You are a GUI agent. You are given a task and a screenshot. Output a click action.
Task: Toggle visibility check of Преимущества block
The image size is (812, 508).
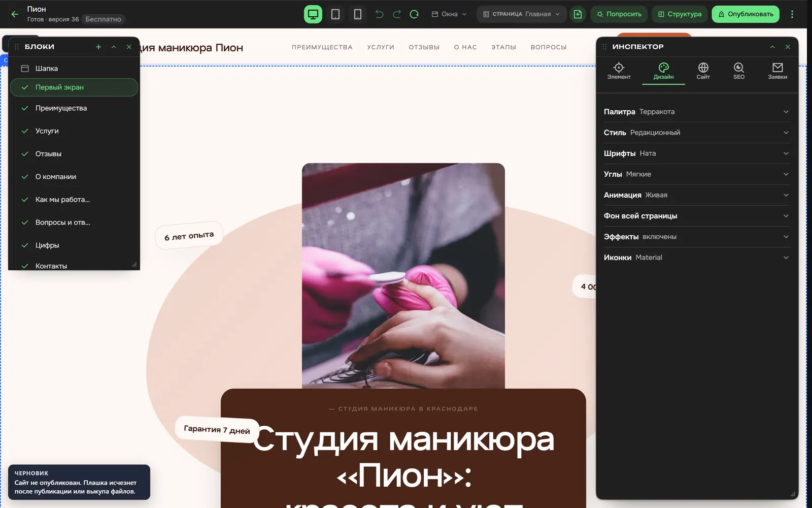point(25,108)
